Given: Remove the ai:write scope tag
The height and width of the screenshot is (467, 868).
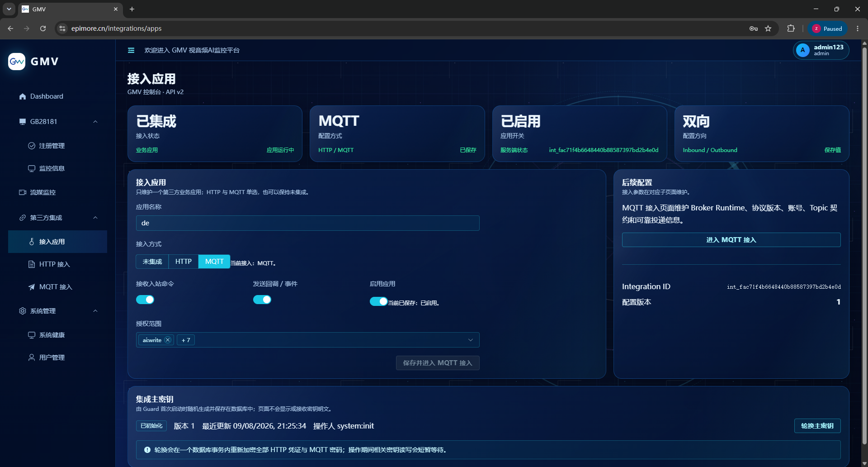Looking at the screenshot, I should click(x=168, y=340).
